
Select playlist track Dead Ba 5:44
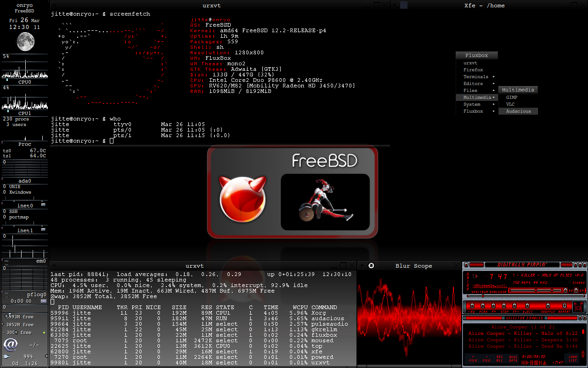(x=523, y=346)
